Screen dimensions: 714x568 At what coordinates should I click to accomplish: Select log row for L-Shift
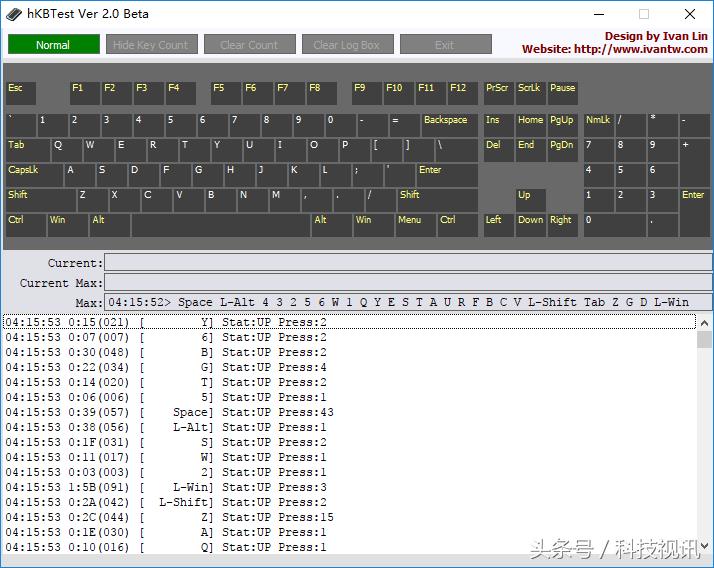click(x=349, y=502)
